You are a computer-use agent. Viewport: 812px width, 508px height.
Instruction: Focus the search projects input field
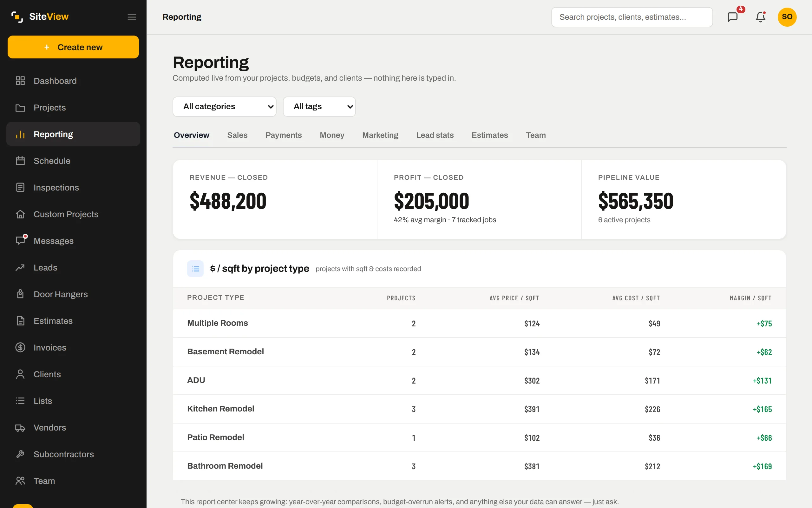(632, 17)
